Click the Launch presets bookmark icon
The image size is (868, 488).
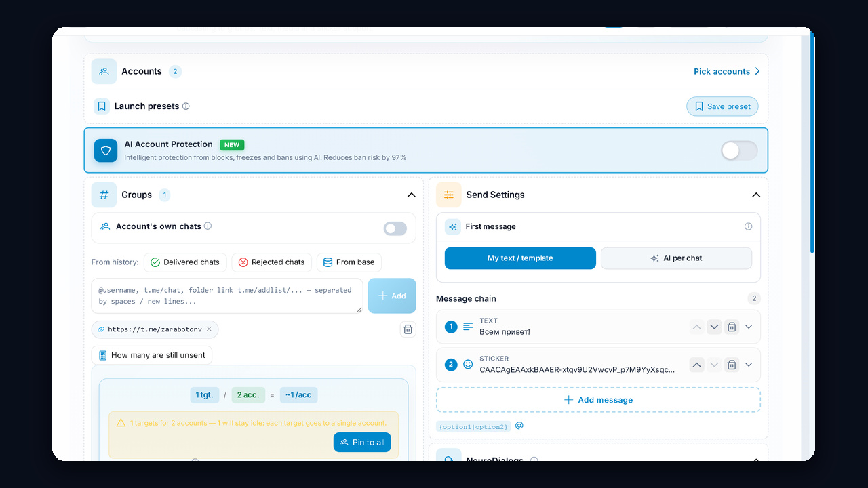click(x=102, y=106)
